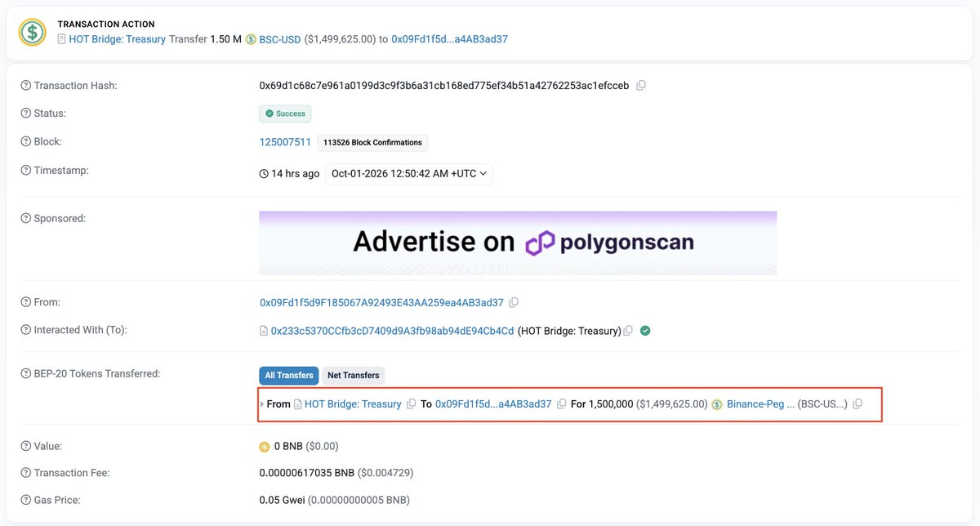Open the timestamp UTC format dropdown
980x526 pixels.
pyautogui.click(x=409, y=174)
